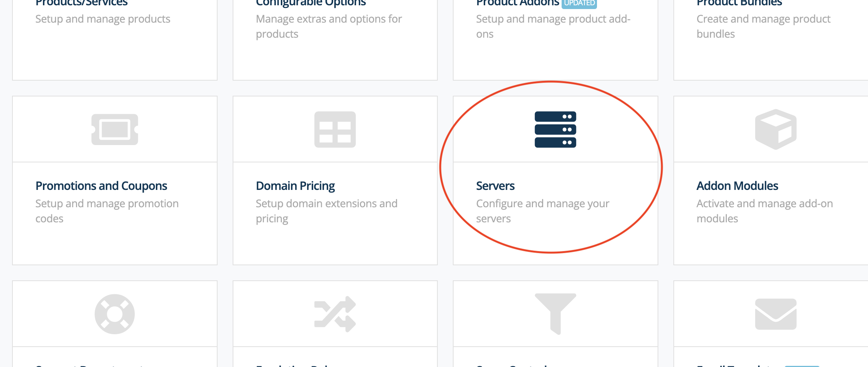Click the life ring support icon
The image size is (868, 367).
click(x=115, y=314)
